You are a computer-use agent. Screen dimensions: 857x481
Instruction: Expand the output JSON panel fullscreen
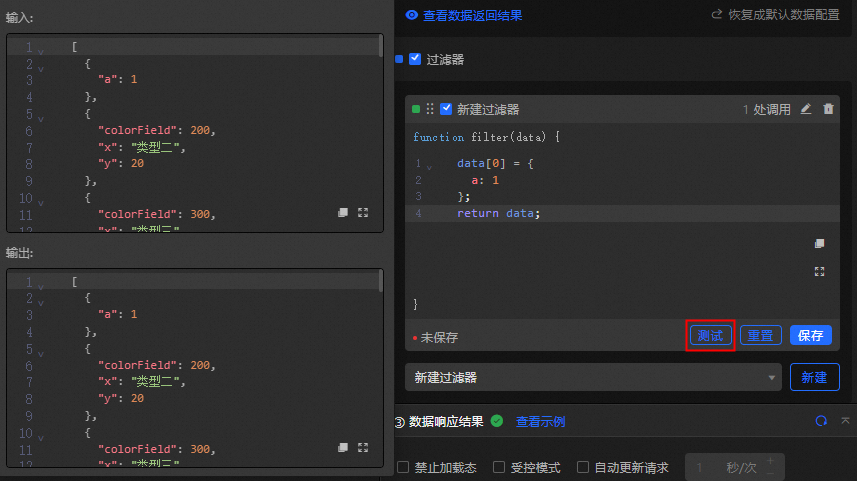click(363, 448)
